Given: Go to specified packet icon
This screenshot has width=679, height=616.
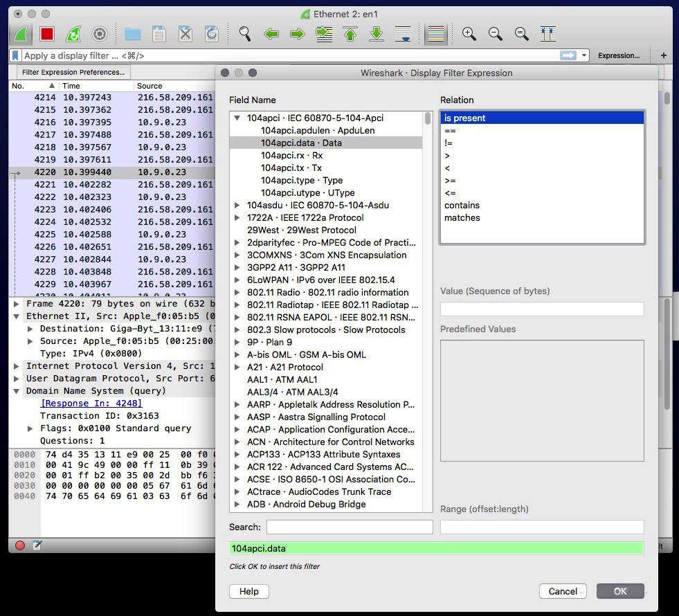Looking at the screenshot, I should point(324,34).
